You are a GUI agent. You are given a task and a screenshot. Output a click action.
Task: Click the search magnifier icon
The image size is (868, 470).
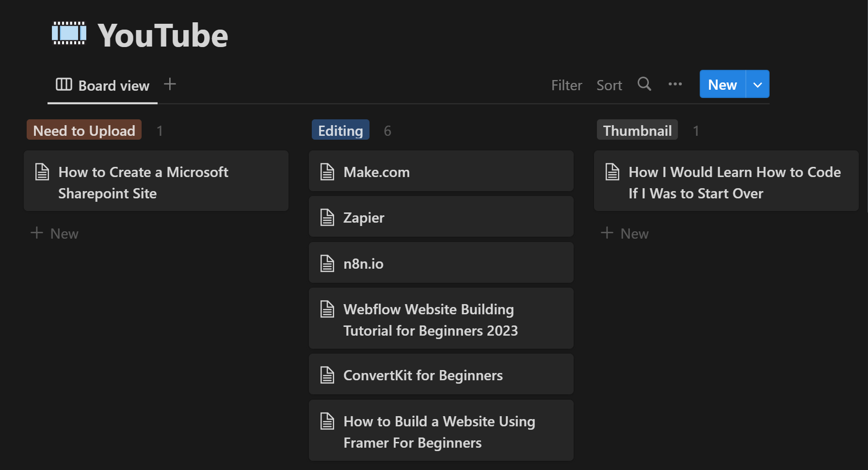click(x=644, y=84)
